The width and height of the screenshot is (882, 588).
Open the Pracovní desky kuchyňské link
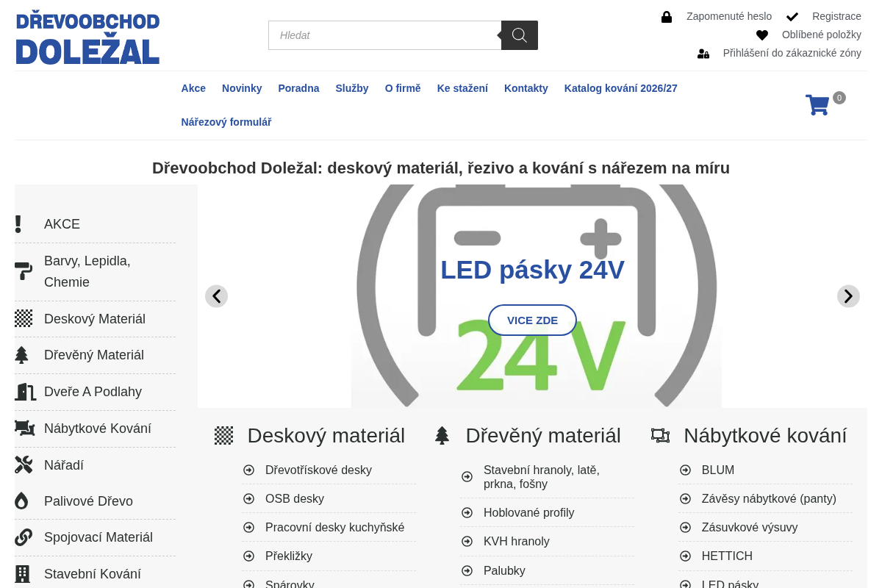coord(334,528)
